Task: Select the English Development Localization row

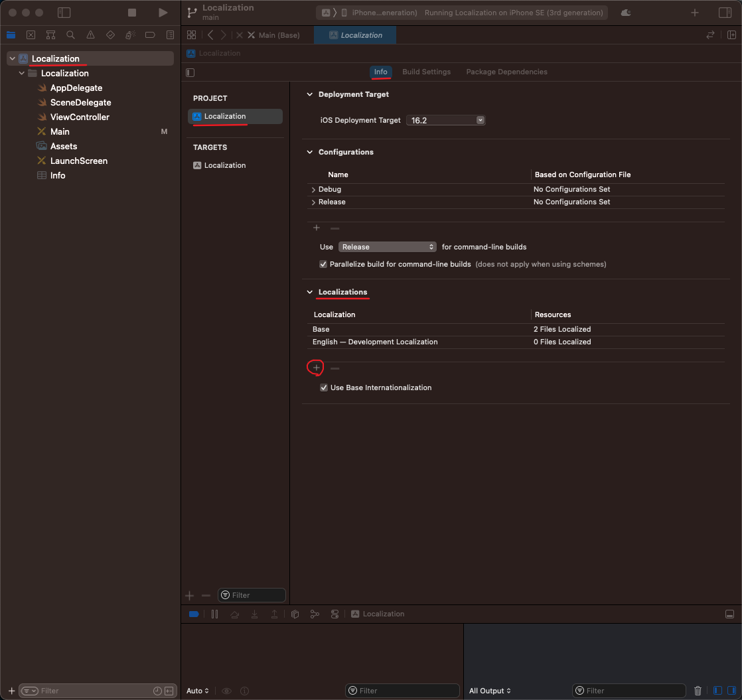Action: coord(516,342)
